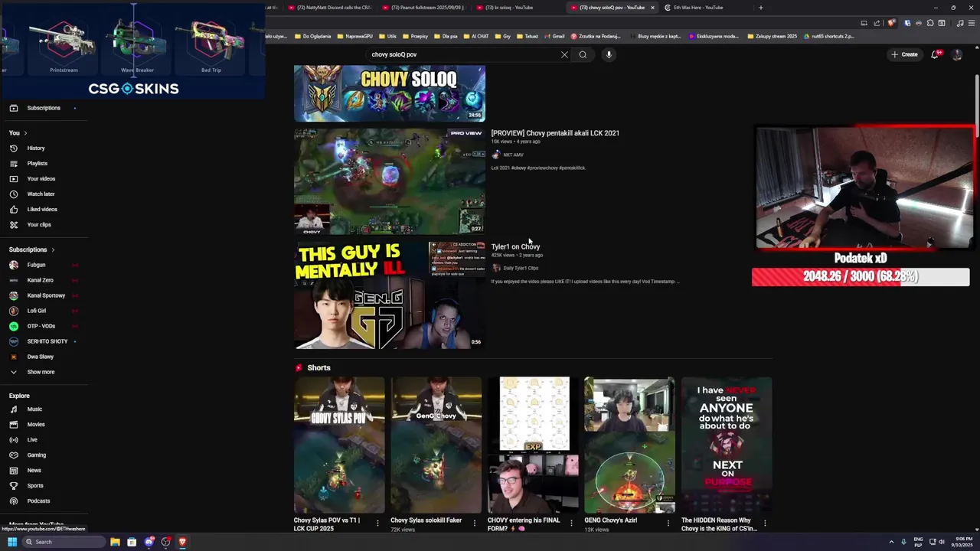
Task: Click the YouTube search input field
Action: (463, 54)
